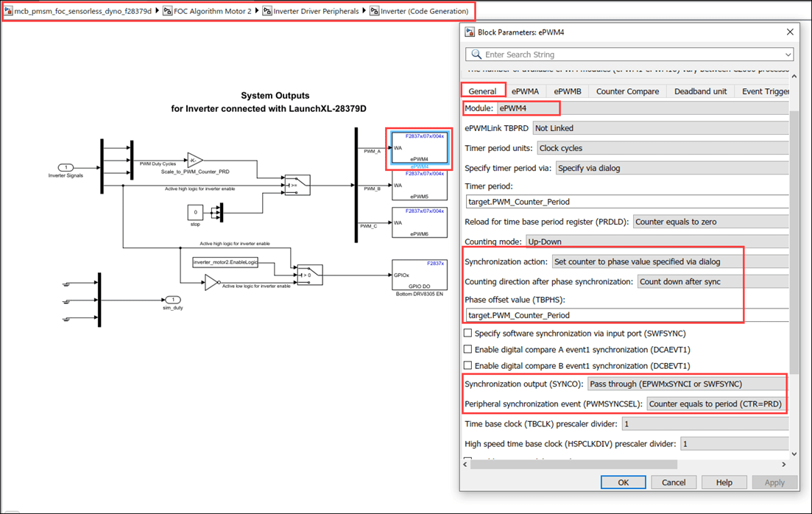Click the FOC Algorithm Motor 2 breadcrumb icon

(167, 11)
